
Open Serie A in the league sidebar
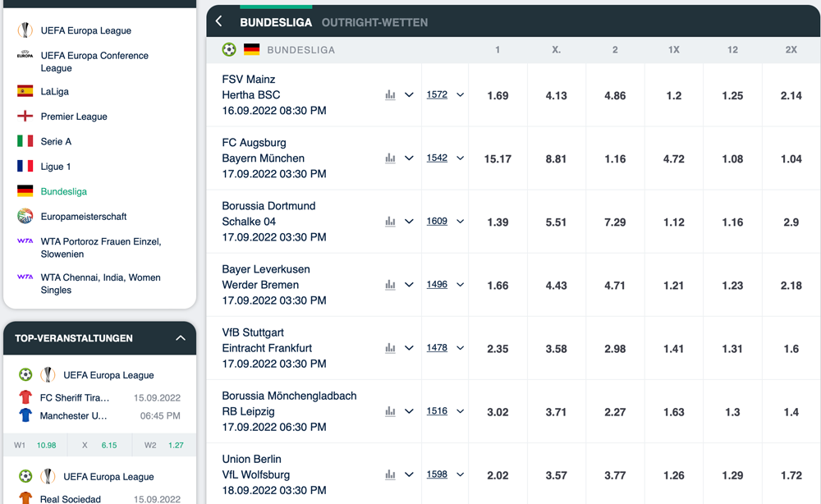click(x=56, y=142)
